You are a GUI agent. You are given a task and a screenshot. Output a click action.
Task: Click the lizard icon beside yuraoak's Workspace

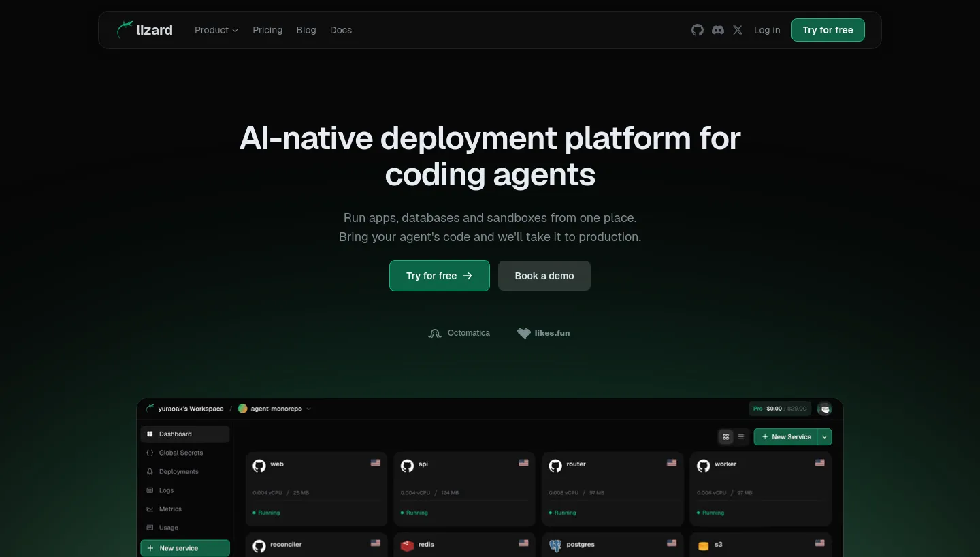click(150, 409)
